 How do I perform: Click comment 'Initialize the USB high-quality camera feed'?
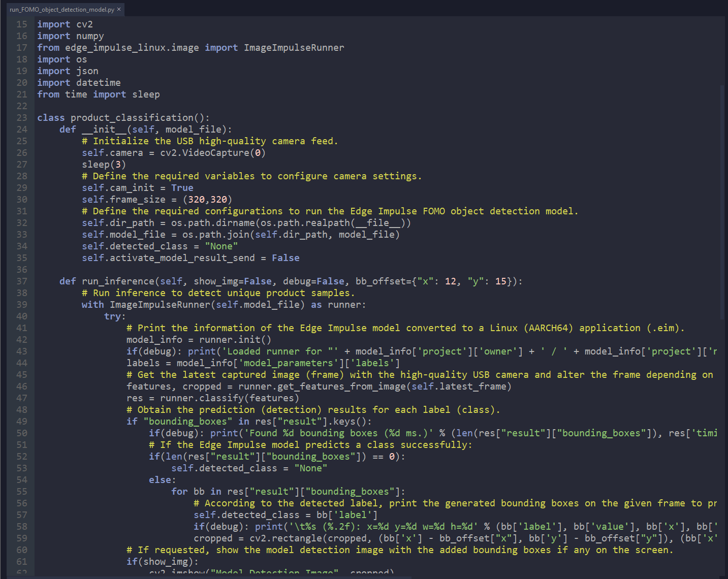(210, 141)
